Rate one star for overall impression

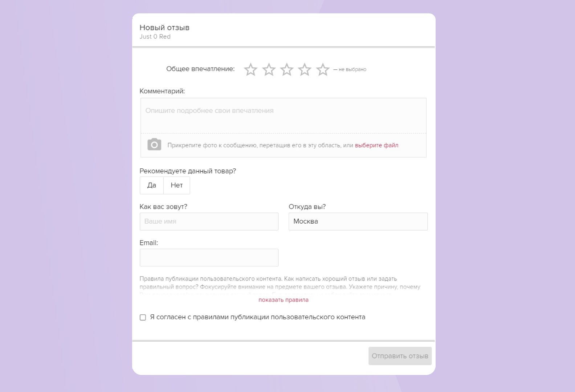(250, 69)
